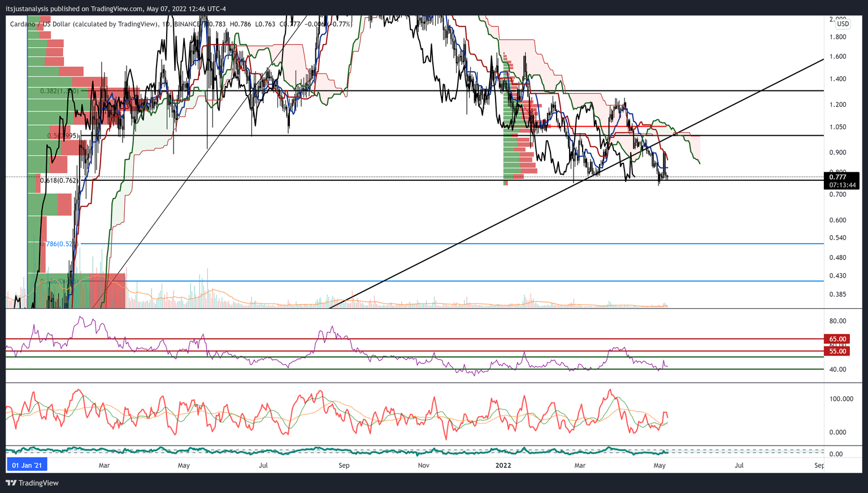This screenshot has height=493, width=868.
Task: Click the red 55.00 RSI level label
Action: (837, 351)
